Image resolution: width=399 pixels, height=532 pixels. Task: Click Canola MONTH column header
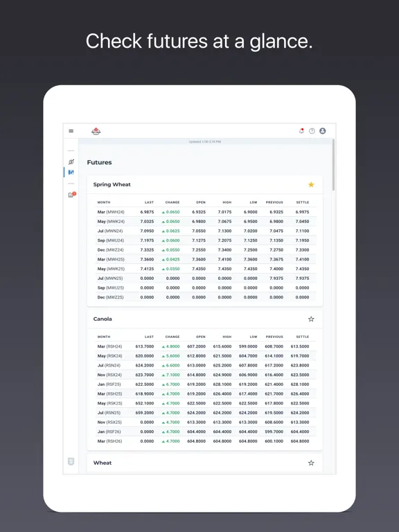[x=104, y=337]
